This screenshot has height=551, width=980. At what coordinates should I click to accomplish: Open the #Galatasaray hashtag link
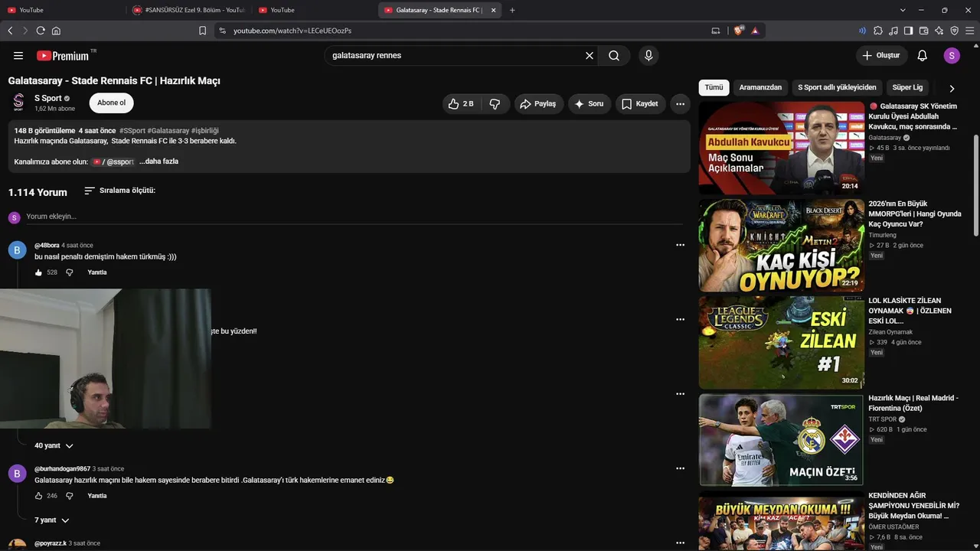(168, 131)
